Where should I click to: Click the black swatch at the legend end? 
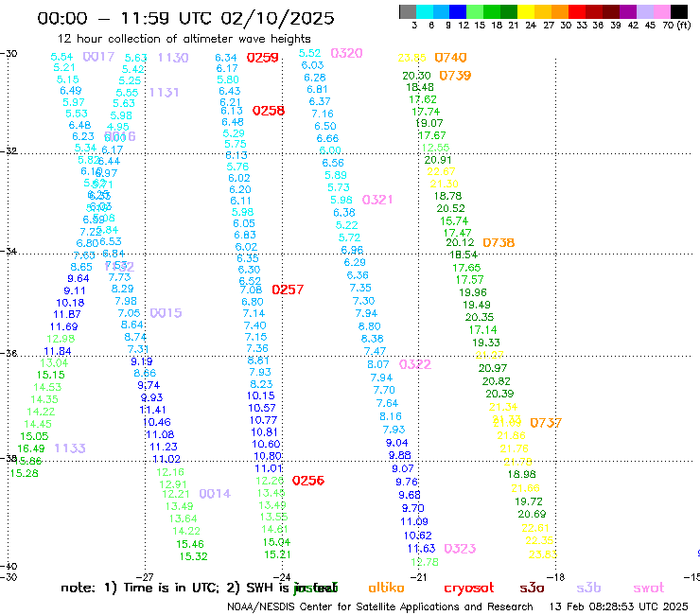click(x=679, y=11)
